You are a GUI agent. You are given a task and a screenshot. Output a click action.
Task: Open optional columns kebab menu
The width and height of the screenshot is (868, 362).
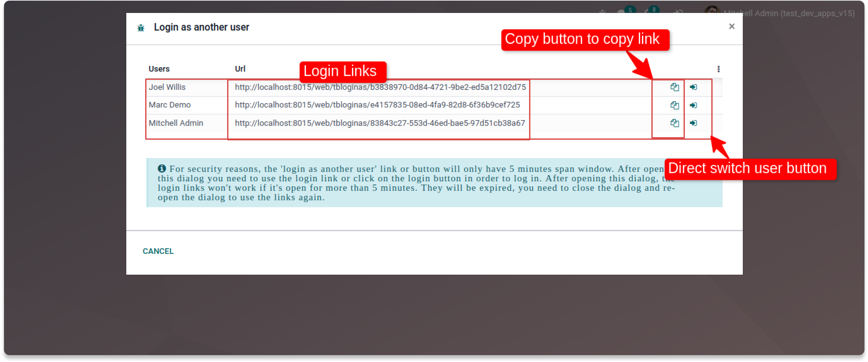(x=718, y=69)
